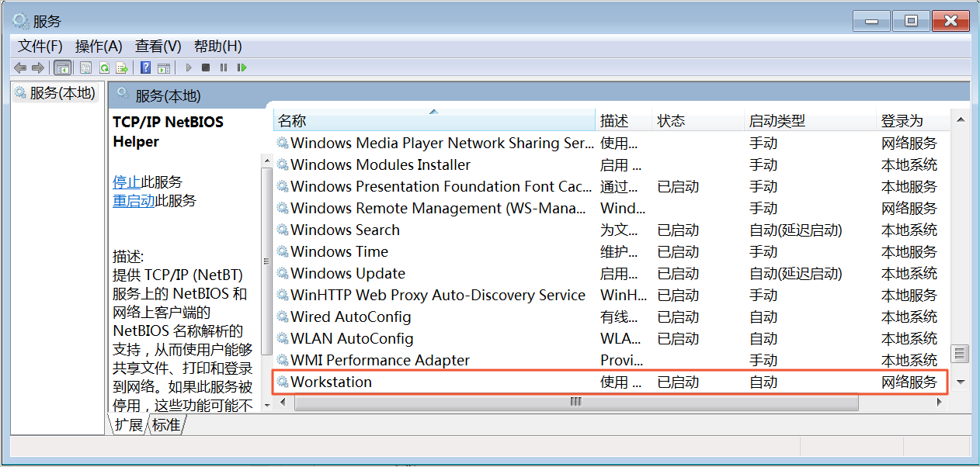This screenshot has height=467, width=980.
Task: Click services list vertical scrollbar up arrow
Action: pyautogui.click(x=961, y=119)
